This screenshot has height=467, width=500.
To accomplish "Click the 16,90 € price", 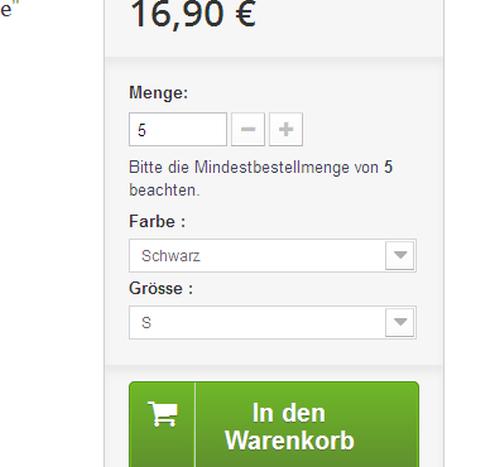I will pyautogui.click(x=193, y=14).
